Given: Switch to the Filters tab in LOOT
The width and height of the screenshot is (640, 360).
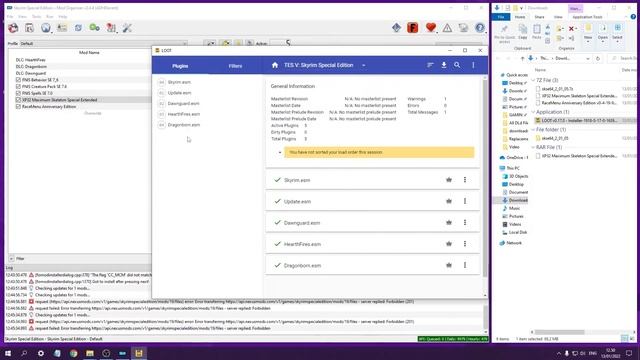Looking at the screenshot, I should point(235,66).
